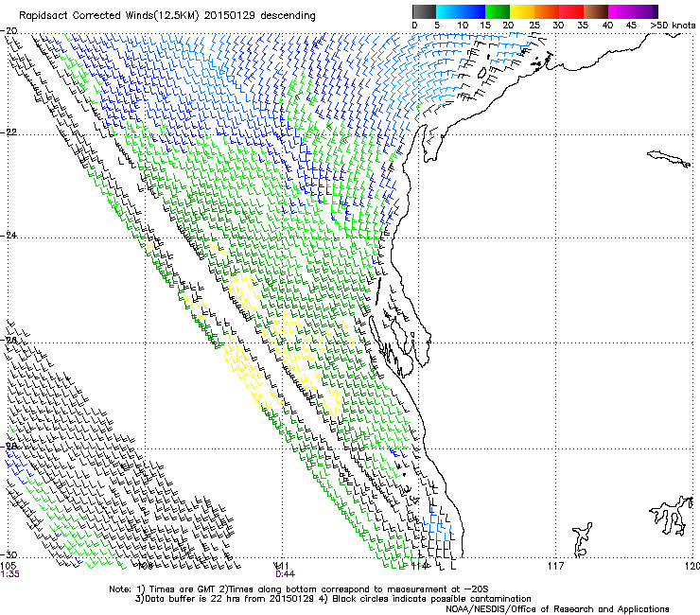Click the '10' legend scale label
This screenshot has height=615, width=700.
pos(463,26)
